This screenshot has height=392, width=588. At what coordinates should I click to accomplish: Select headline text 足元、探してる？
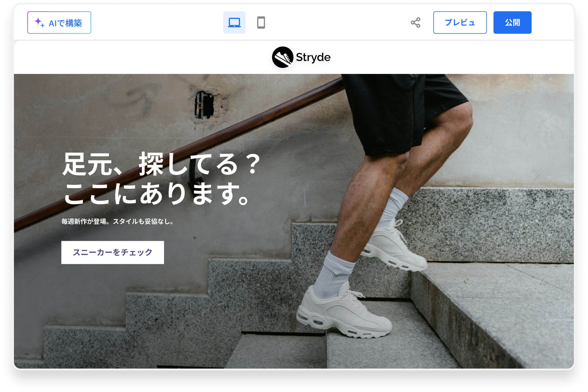coord(161,164)
